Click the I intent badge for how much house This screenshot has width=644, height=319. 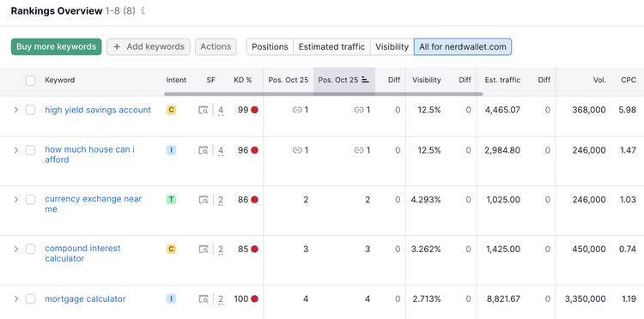(x=171, y=150)
